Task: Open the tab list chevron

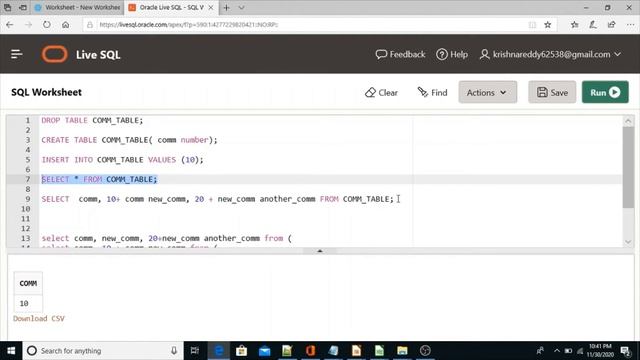Action: pyautogui.click(x=242, y=7)
